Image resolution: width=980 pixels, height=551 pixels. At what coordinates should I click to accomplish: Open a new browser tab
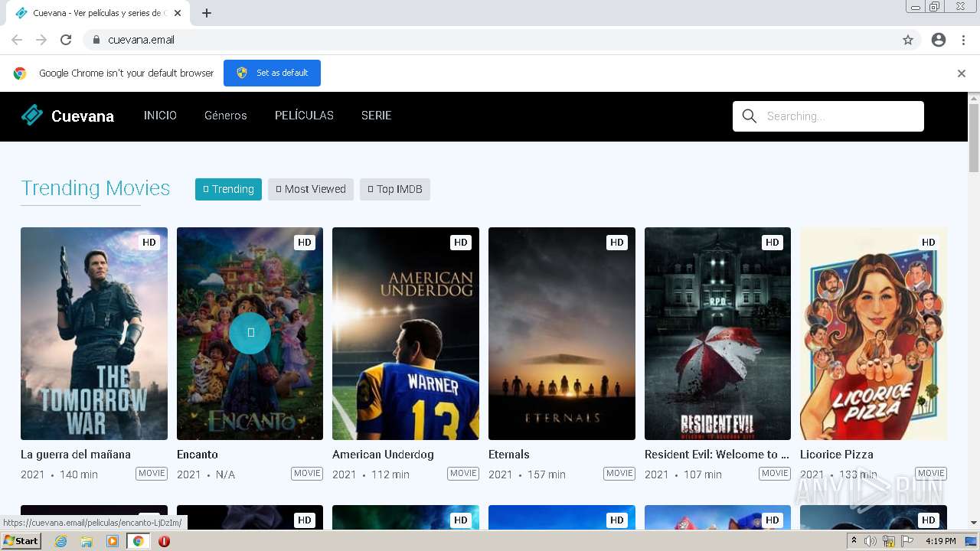[207, 13]
